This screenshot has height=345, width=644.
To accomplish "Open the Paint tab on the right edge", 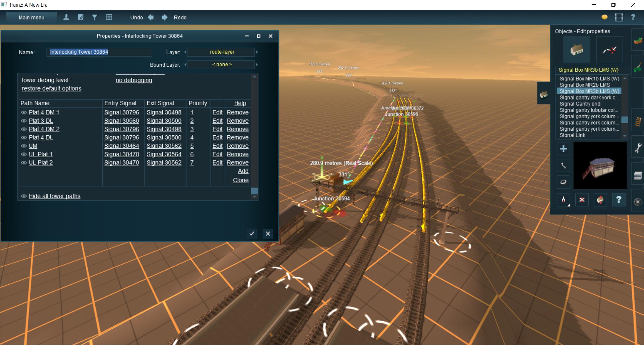I will click(x=638, y=67).
